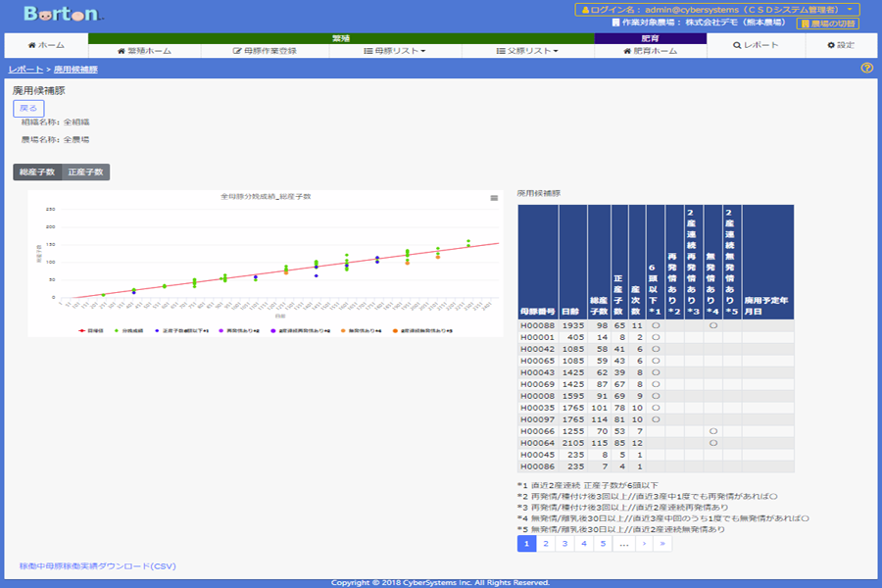Toggle the 2産連続無発情あり*5 legend series
This screenshot has height=588, width=882.
pos(423,331)
